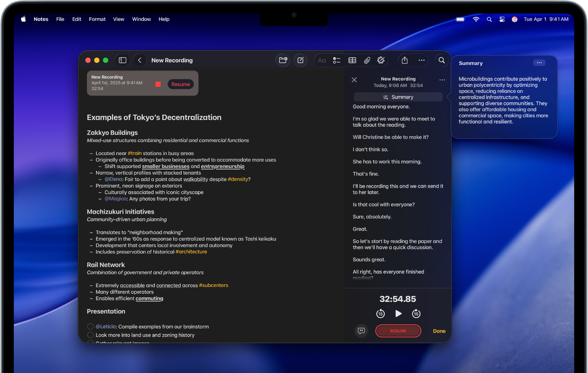Open the writing tools icon

pos(381,60)
